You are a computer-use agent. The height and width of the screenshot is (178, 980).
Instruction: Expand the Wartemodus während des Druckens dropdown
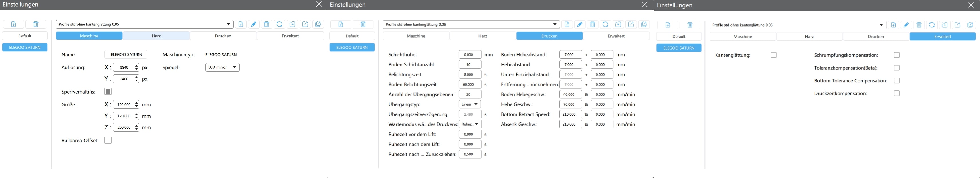click(470, 124)
